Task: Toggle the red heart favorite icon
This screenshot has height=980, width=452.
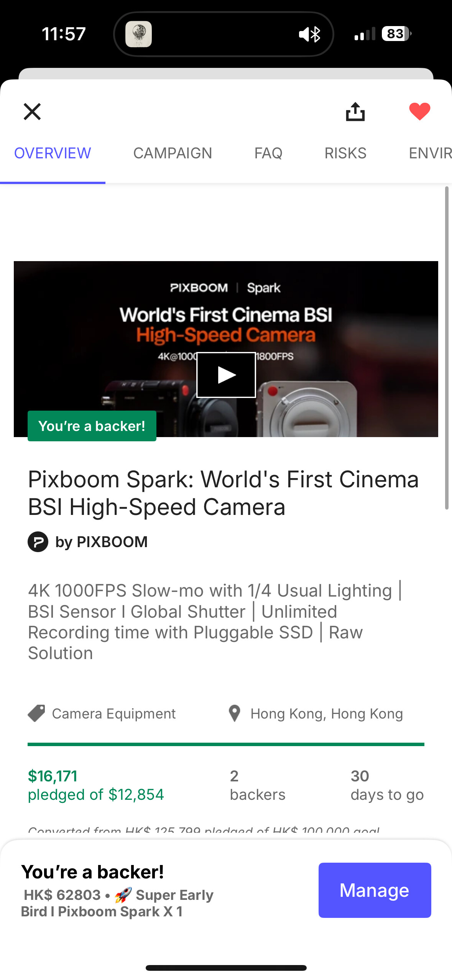Action: click(x=420, y=112)
